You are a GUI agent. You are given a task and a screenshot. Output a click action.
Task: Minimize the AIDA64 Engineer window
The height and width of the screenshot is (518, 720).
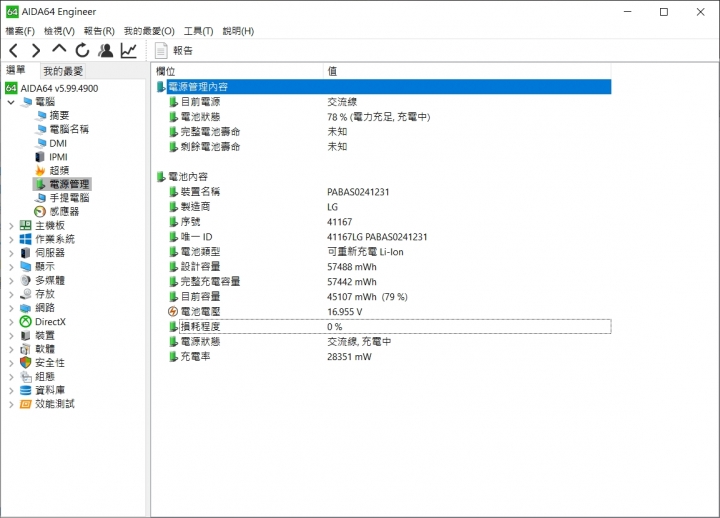click(628, 12)
